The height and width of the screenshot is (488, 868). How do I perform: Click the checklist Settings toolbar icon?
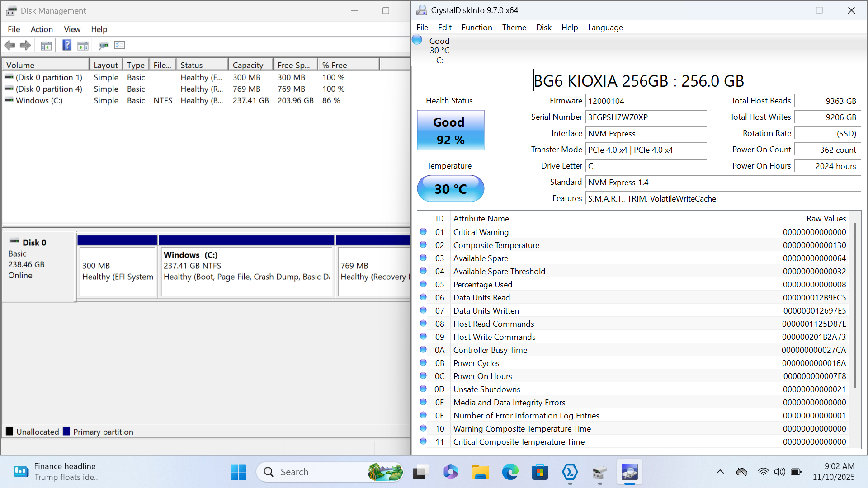click(x=120, y=45)
